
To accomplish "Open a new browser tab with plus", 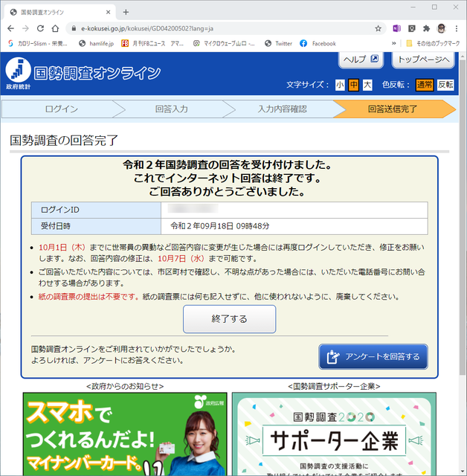I will point(126,12).
